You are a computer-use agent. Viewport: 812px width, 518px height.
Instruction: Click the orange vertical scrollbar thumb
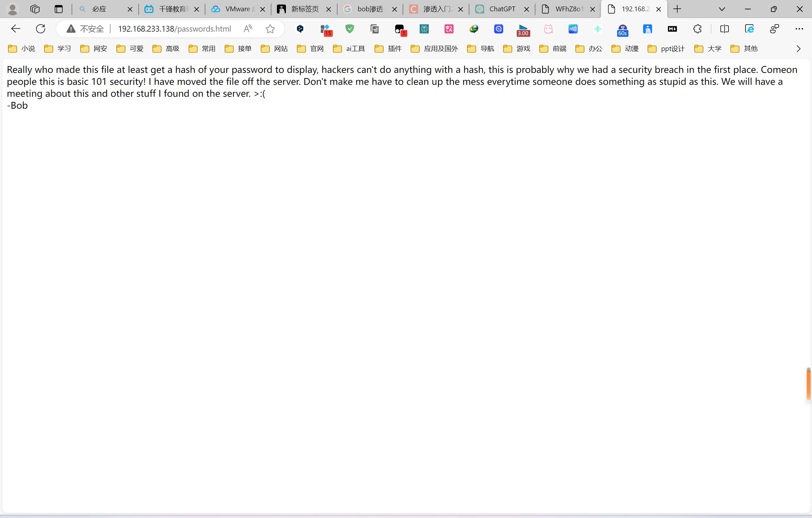coord(809,384)
